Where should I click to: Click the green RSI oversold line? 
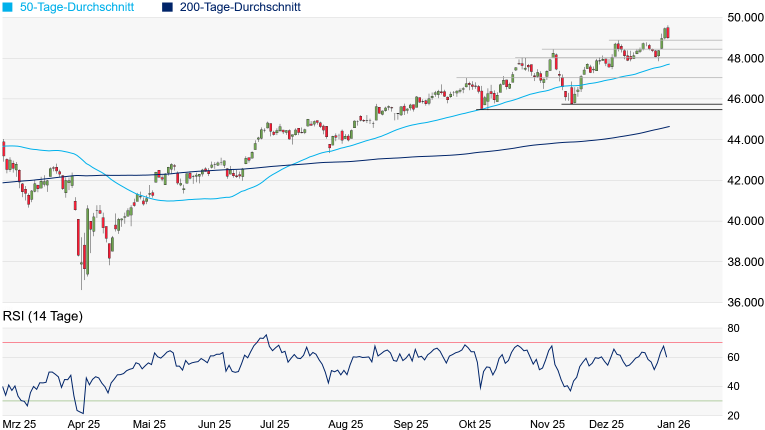pos(400,401)
